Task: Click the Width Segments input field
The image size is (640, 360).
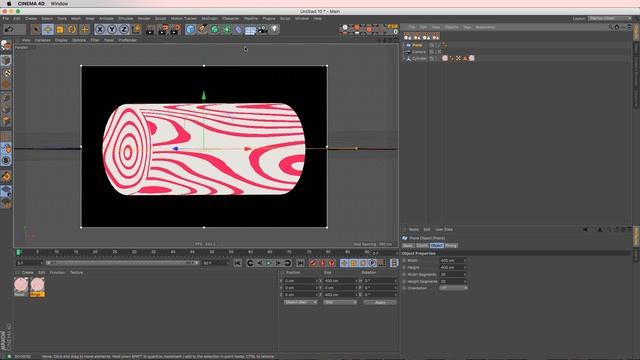Action: [453, 274]
